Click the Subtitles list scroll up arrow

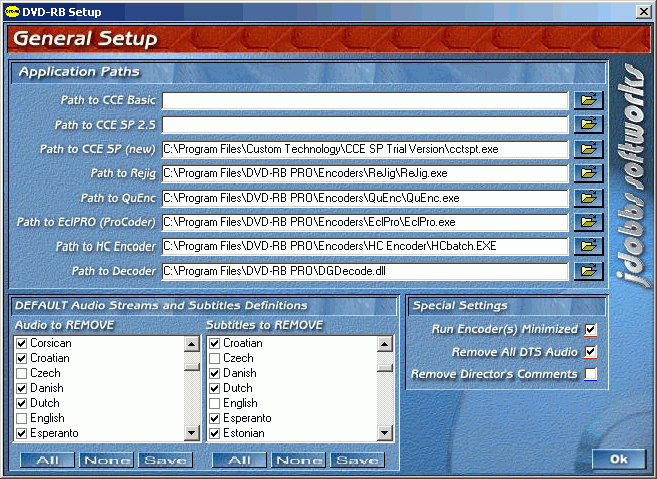[x=385, y=344]
